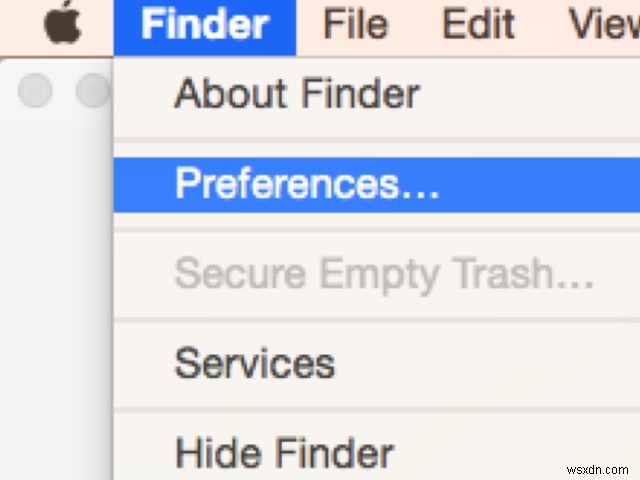Select Preferences… from the Finder menu
The image size is (640, 480).
coord(306,184)
